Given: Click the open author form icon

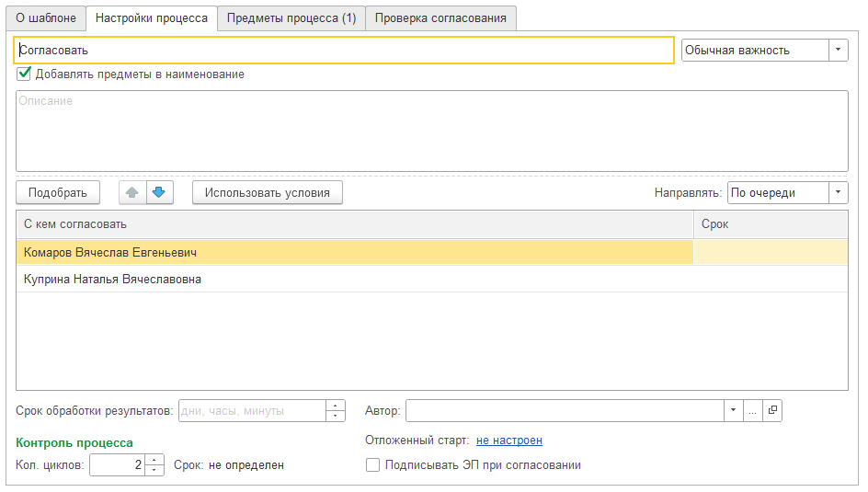Looking at the screenshot, I should pyautogui.click(x=772, y=411).
